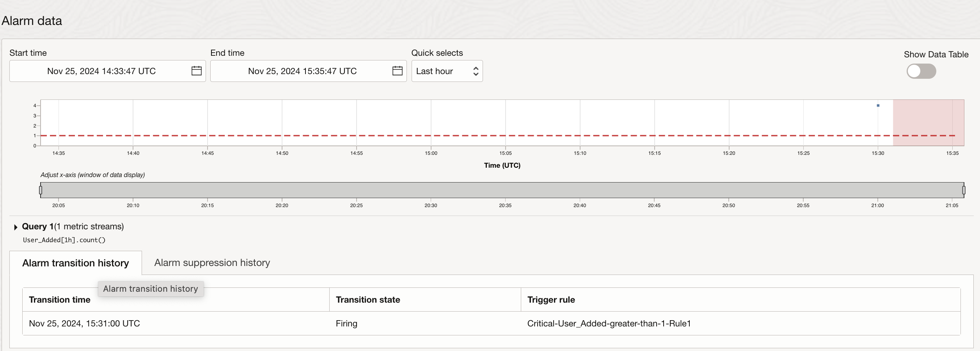980x351 pixels.
Task: Click the User_Added[1h].count() metric expression
Action: tap(64, 240)
